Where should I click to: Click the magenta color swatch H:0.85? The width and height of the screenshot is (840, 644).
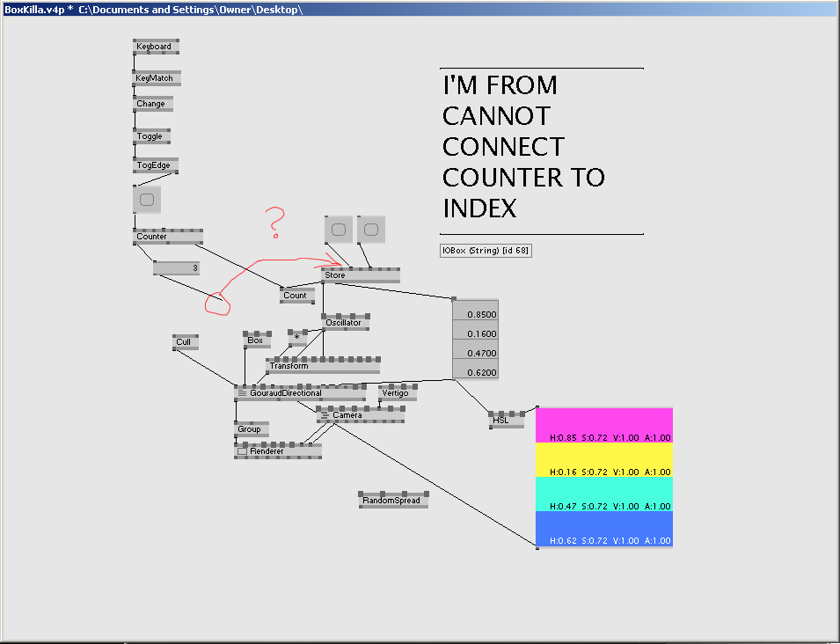[604, 426]
